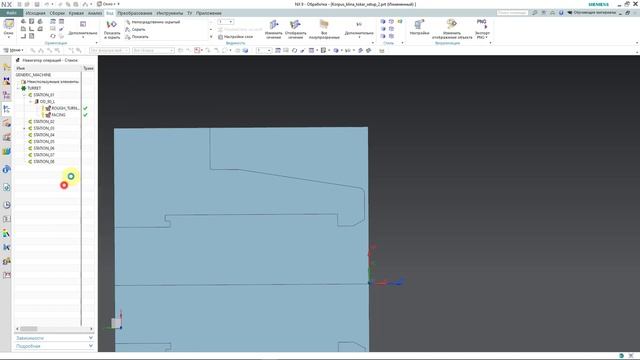Screen dimensions: 640x360
Task: Click the Скрыть button
Action: (x=136, y=29)
